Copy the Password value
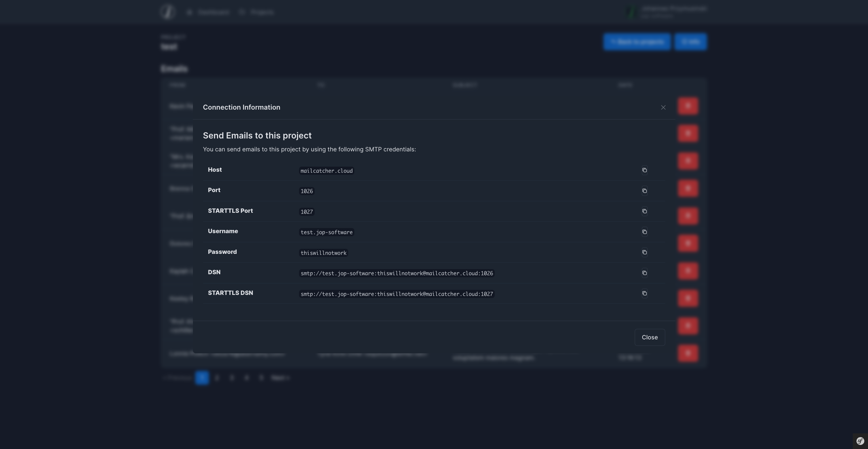 coord(645,252)
